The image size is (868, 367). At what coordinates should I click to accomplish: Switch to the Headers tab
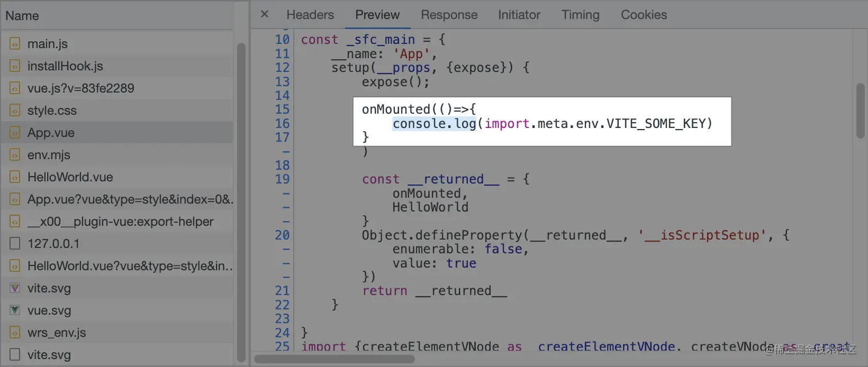pos(310,15)
